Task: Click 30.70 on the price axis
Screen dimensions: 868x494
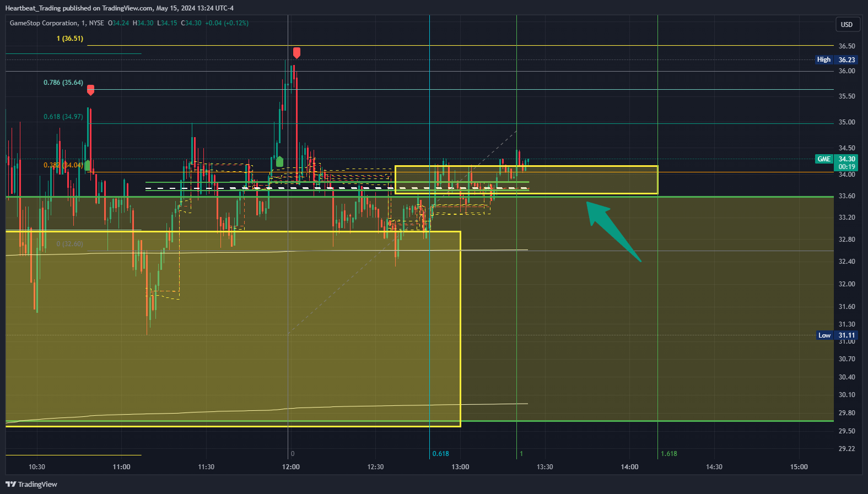Action: pyautogui.click(x=847, y=359)
